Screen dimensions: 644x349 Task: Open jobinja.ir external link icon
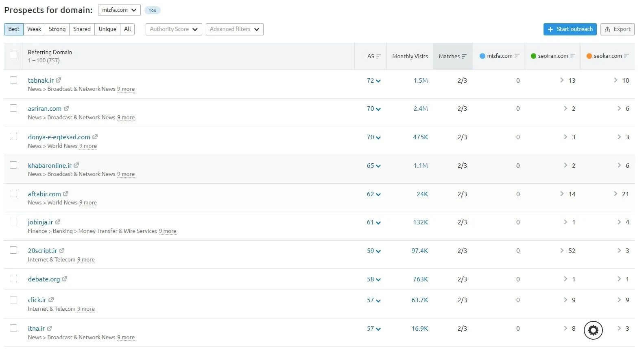pyautogui.click(x=58, y=222)
